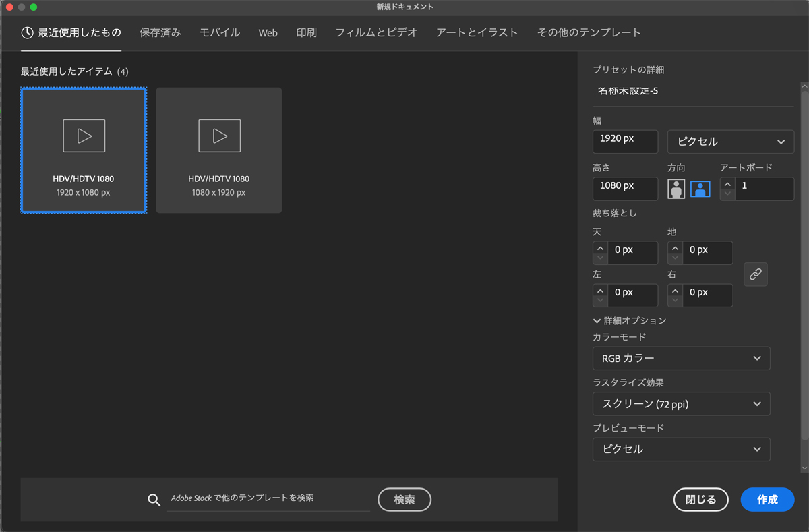
Task: Click the clock icon on the recently used tab
Action: 28,32
